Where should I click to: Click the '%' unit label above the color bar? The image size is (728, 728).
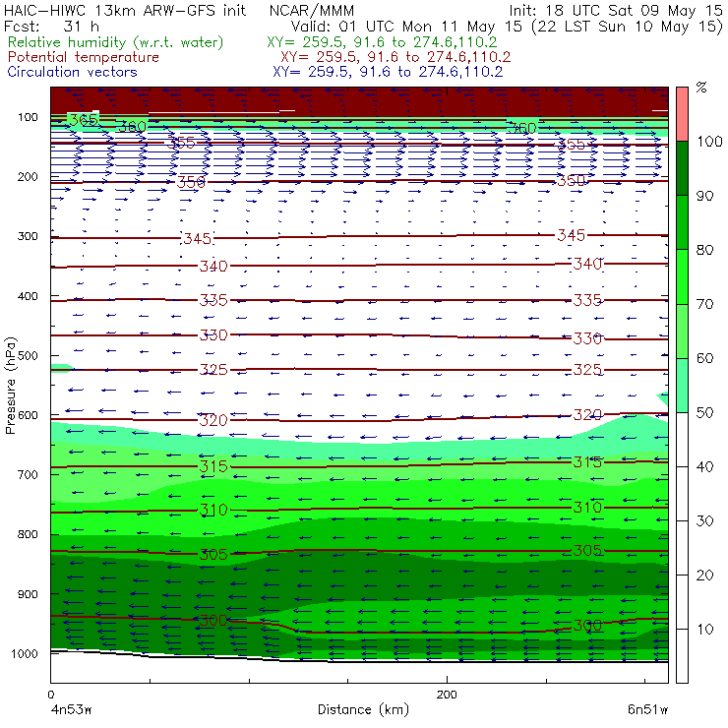click(701, 88)
